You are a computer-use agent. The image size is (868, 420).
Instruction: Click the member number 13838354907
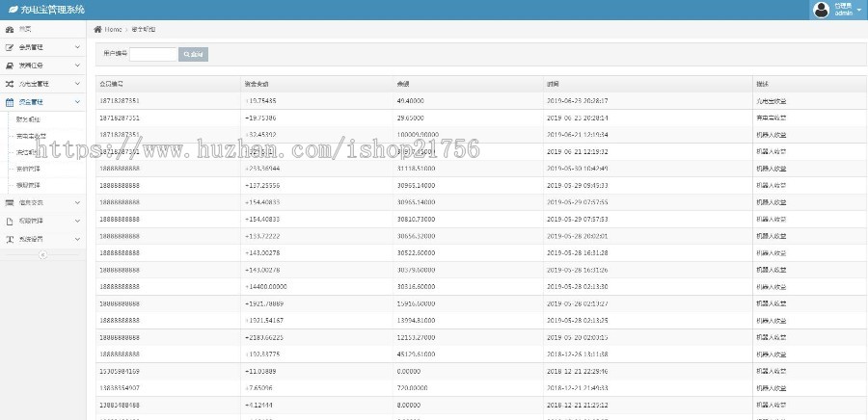pyautogui.click(x=120, y=388)
